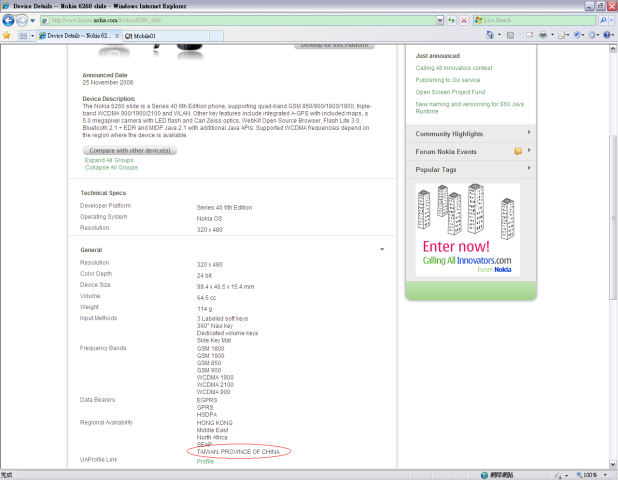618x480 pixels.
Task: Click the scrollbar up arrow
Action: pyautogui.click(x=613, y=49)
